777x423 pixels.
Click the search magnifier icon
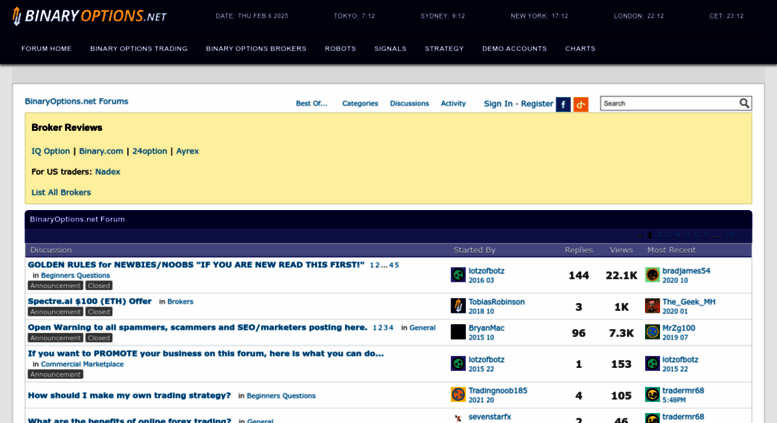[744, 103]
